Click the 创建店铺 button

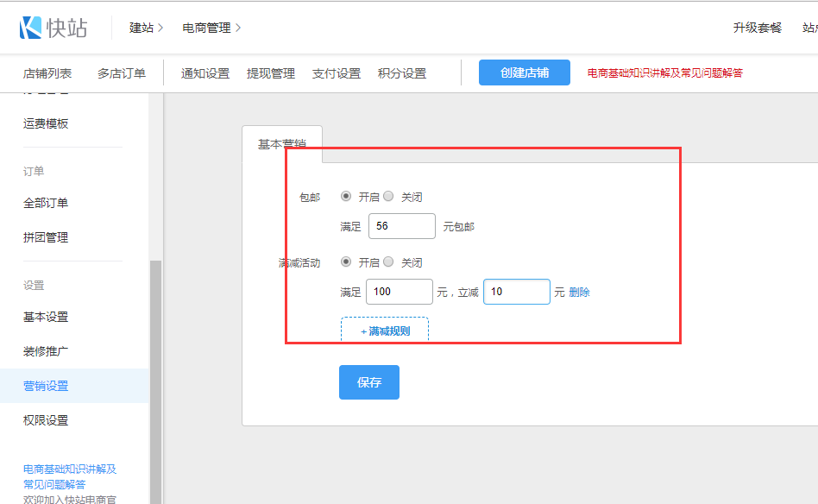tap(525, 72)
